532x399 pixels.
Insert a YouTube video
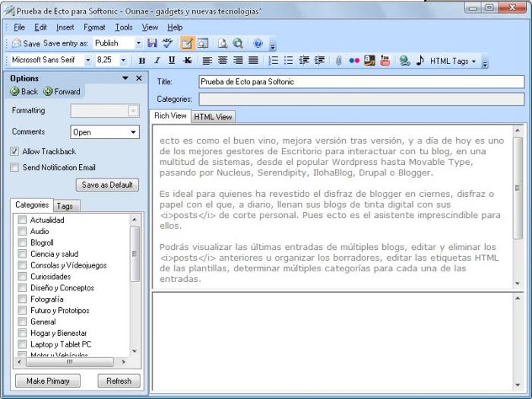pyautogui.click(x=385, y=61)
